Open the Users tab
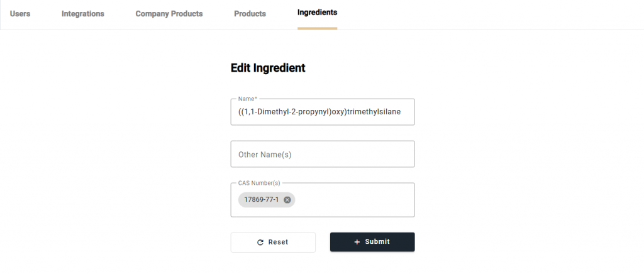 click(20, 14)
